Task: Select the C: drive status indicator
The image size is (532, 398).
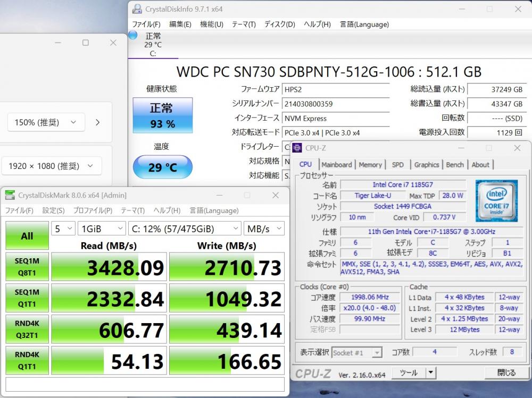Action: click(x=152, y=44)
